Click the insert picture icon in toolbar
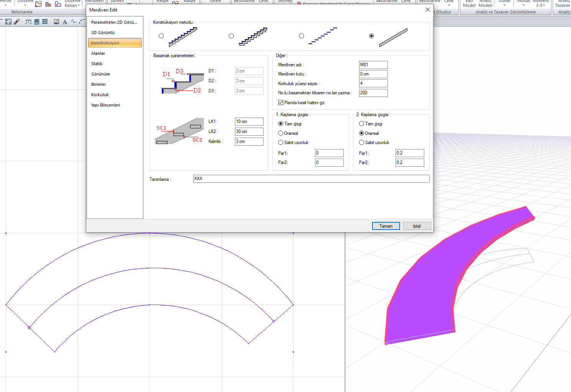 pyautogui.click(x=56, y=22)
